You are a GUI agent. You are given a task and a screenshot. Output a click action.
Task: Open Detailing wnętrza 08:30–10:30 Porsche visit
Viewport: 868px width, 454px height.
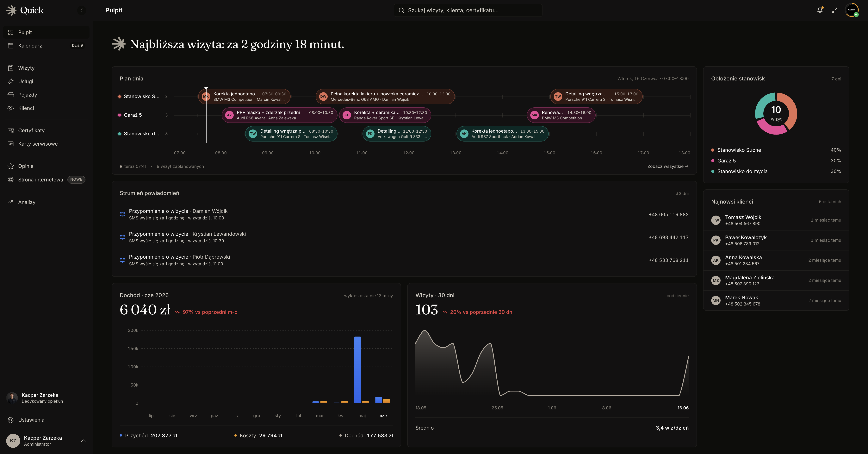coord(291,134)
